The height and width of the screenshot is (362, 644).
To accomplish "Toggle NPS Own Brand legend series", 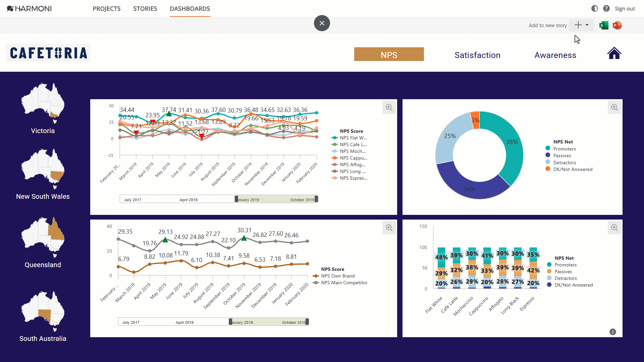I will [x=334, y=276].
